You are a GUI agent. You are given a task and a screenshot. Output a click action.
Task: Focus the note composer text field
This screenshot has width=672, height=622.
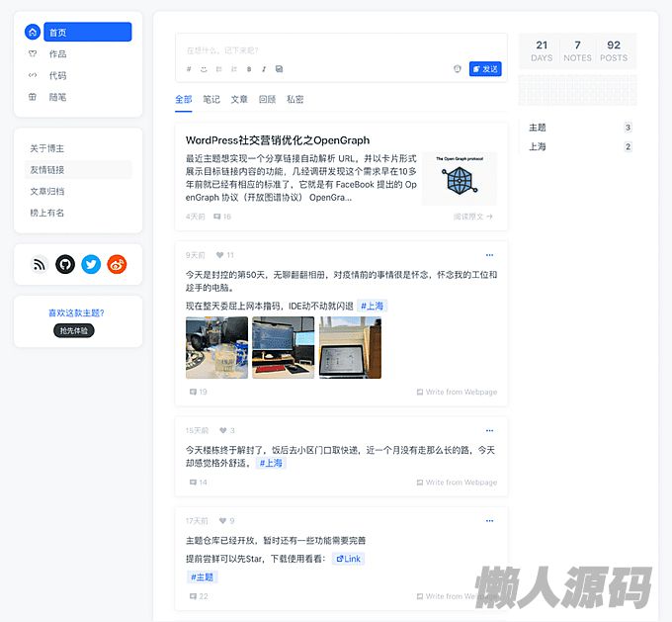341,50
